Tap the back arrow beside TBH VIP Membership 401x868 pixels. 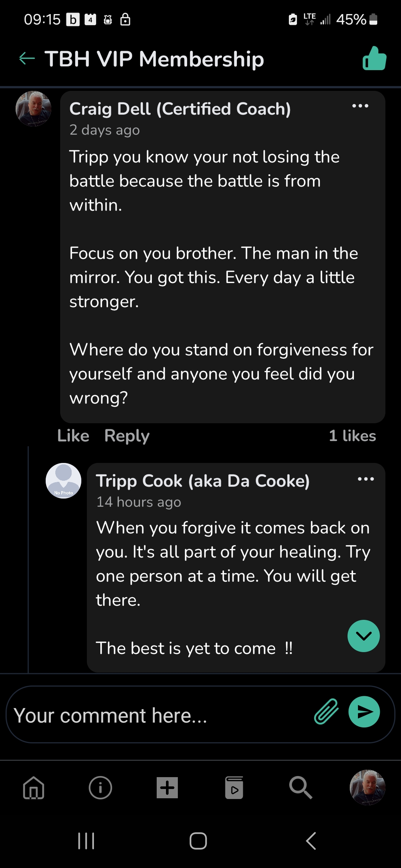[27, 58]
